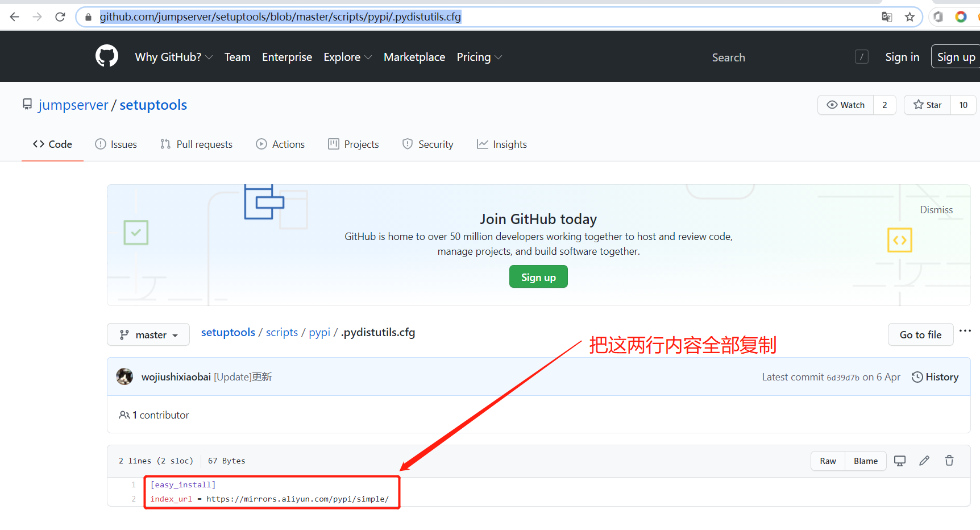Open the [Update] commit message link
The image size is (980, 530).
click(243, 377)
